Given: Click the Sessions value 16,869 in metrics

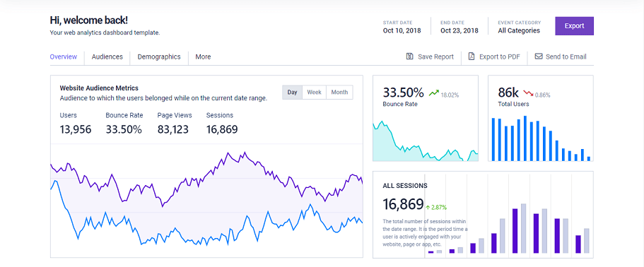Looking at the screenshot, I should 222,129.
